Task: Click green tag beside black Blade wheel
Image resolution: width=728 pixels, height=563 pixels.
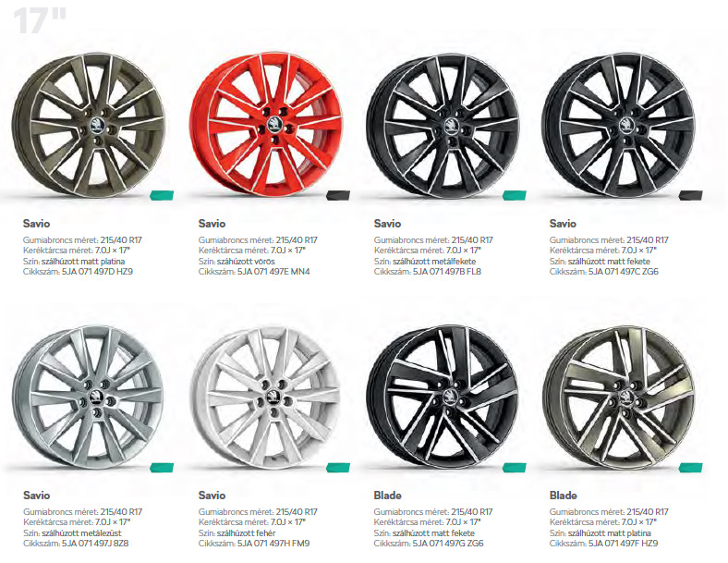Action: 515,468
